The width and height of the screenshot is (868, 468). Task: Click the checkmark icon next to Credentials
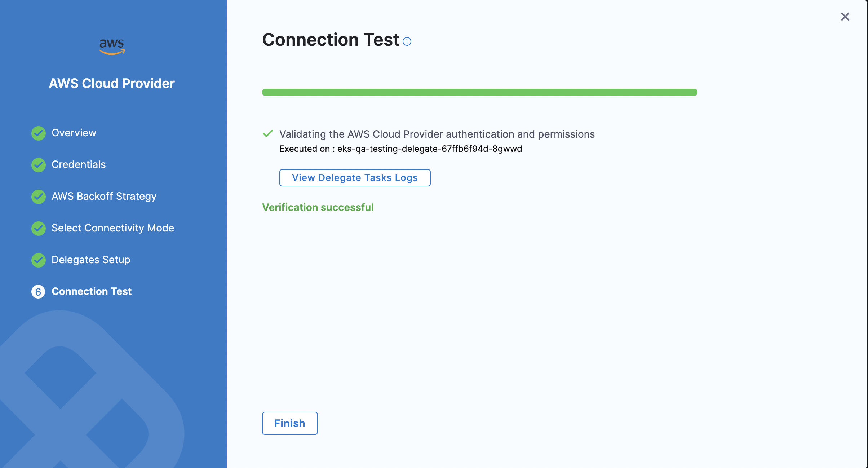pos(38,165)
